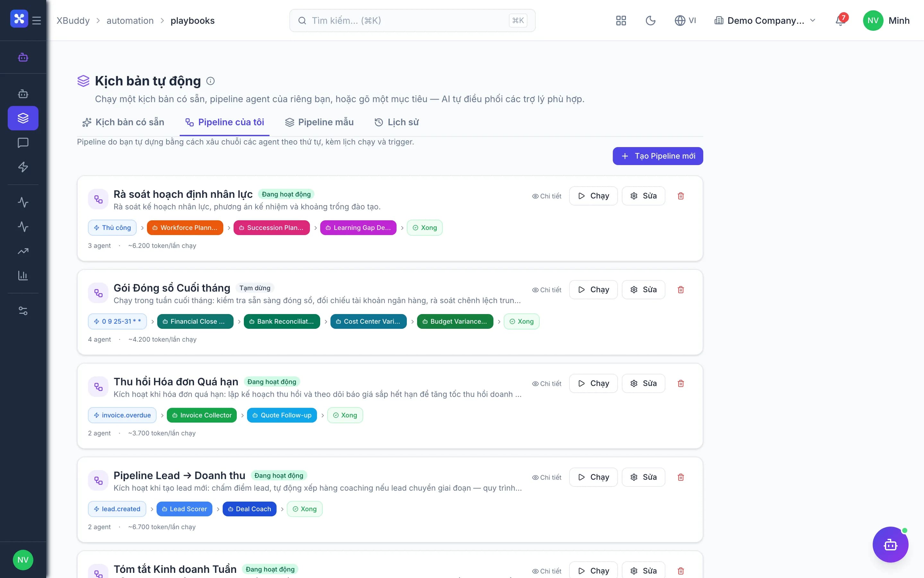This screenshot has width=924, height=578.
Task: Click the lead.created trigger chip
Action: [x=117, y=509]
